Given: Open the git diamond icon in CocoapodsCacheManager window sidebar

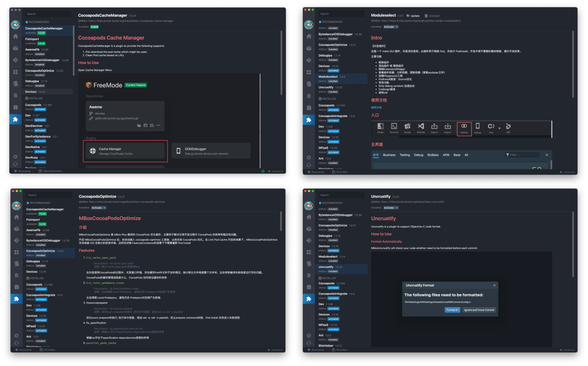Looking at the screenshot, I should point(15,59).
